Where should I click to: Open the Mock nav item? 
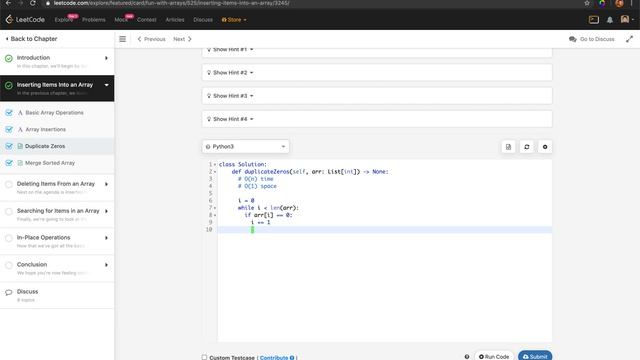tap(121, 20)
